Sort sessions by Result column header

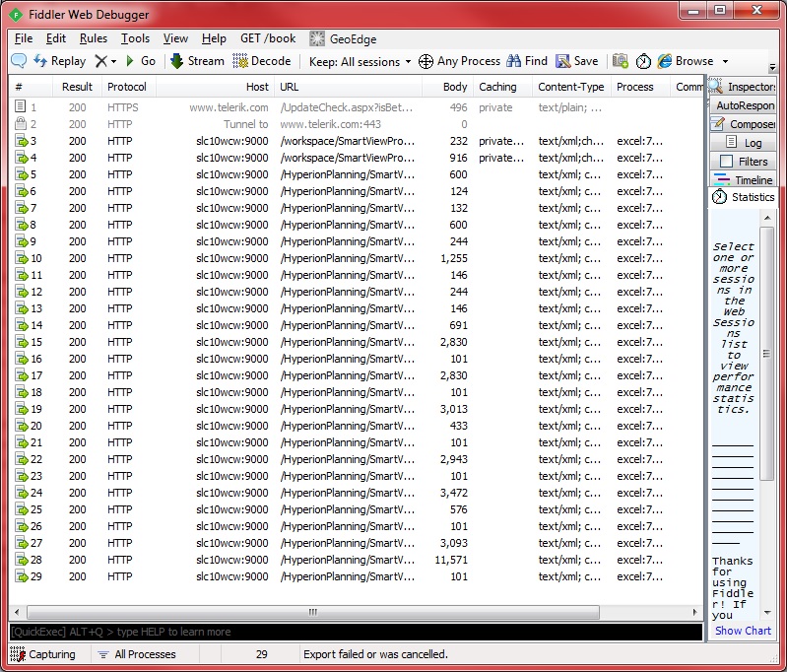pos(77,87)
